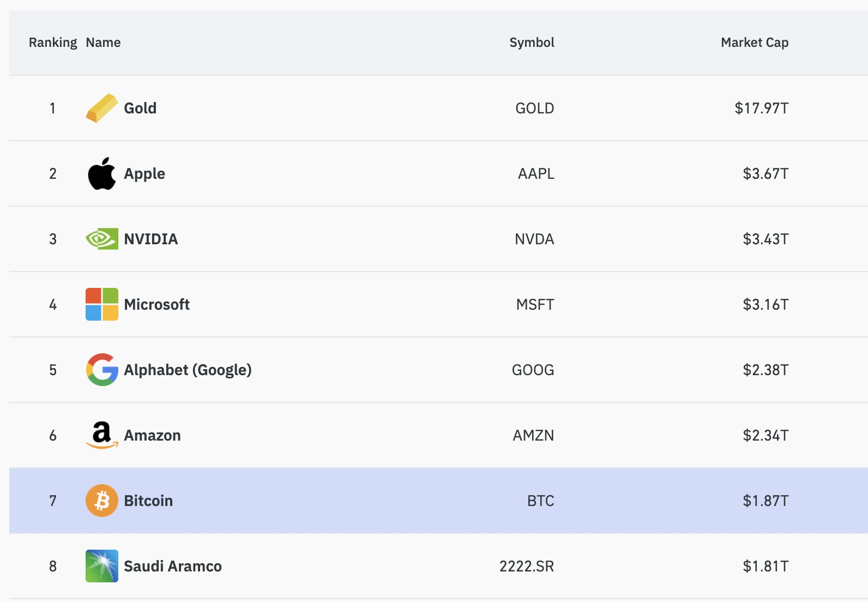Click the $2.34T market cap value
This screenshot has width=868, height=602.
pyautogui.click(x=765, y=435)
